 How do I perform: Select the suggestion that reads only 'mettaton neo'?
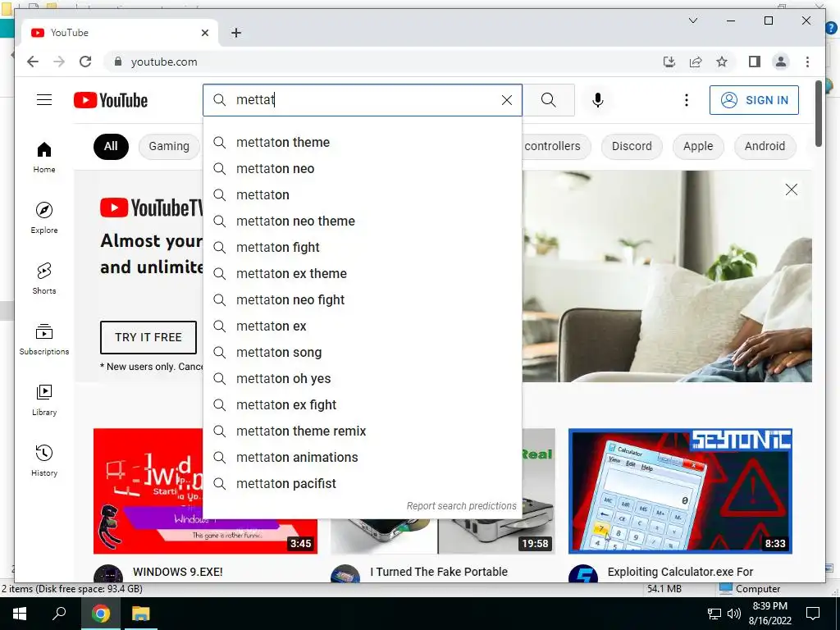coord(363,169)
